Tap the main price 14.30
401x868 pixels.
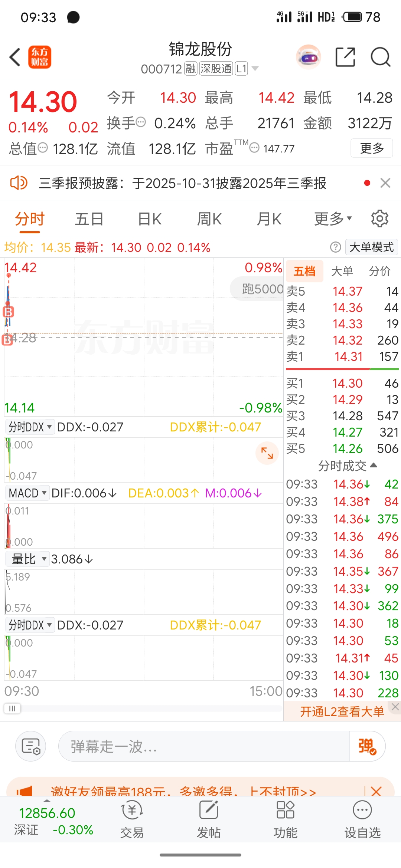(43, 102)
